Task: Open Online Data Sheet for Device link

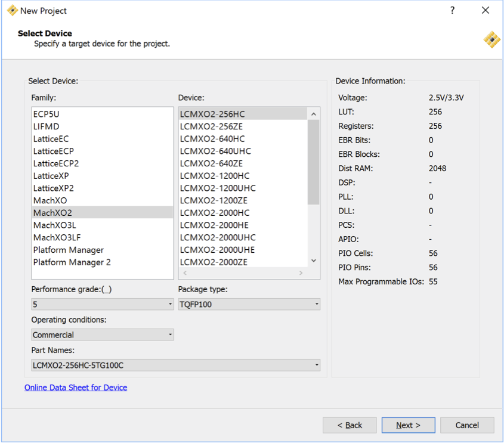Action: click(x=76, y=388)
